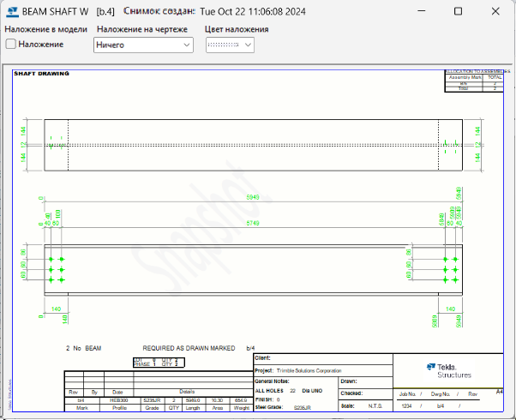
Task: Click the overlay color line swatch
Action: (x=223, y=44)
